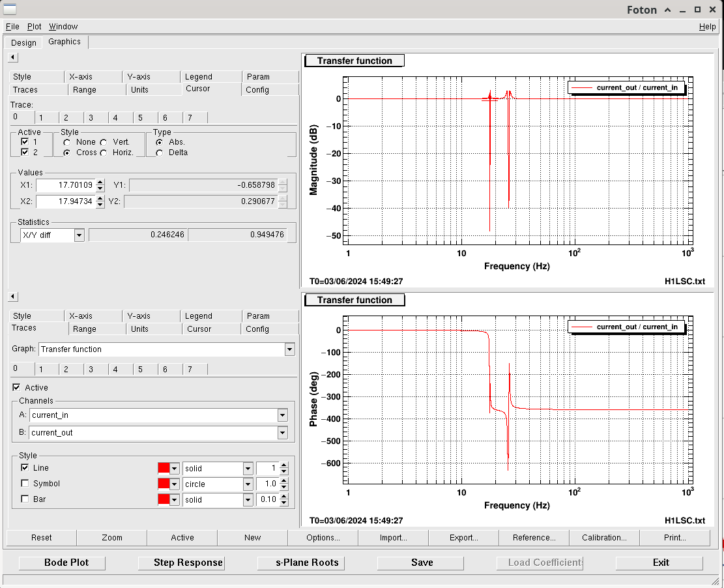This screenshot has height=588, width=724.
Task: Roll up the Foton window titlebar arrow
Action: coord(667,10)
